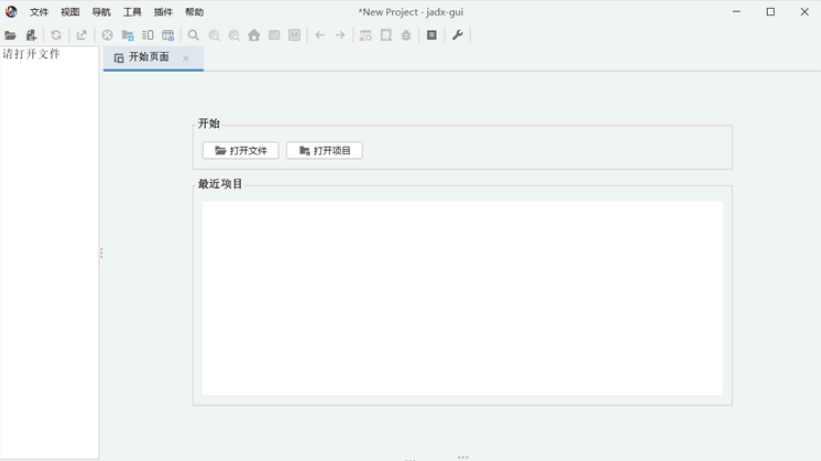The width and height of the screenshot is (821, 461).
Task: Open preferences with the wrench icon
Action: click(x=457, y=35)
